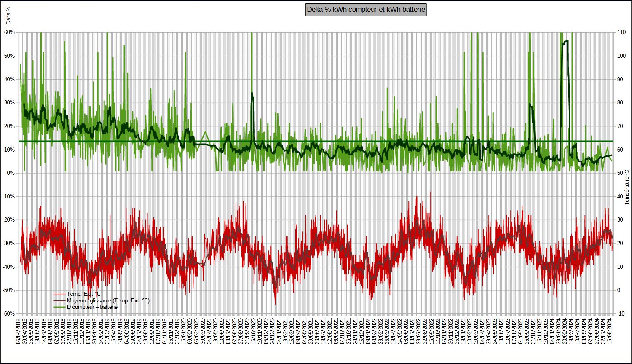
Task: Click the positive 30% label on the left axis
Action: [x=10, y=103]
